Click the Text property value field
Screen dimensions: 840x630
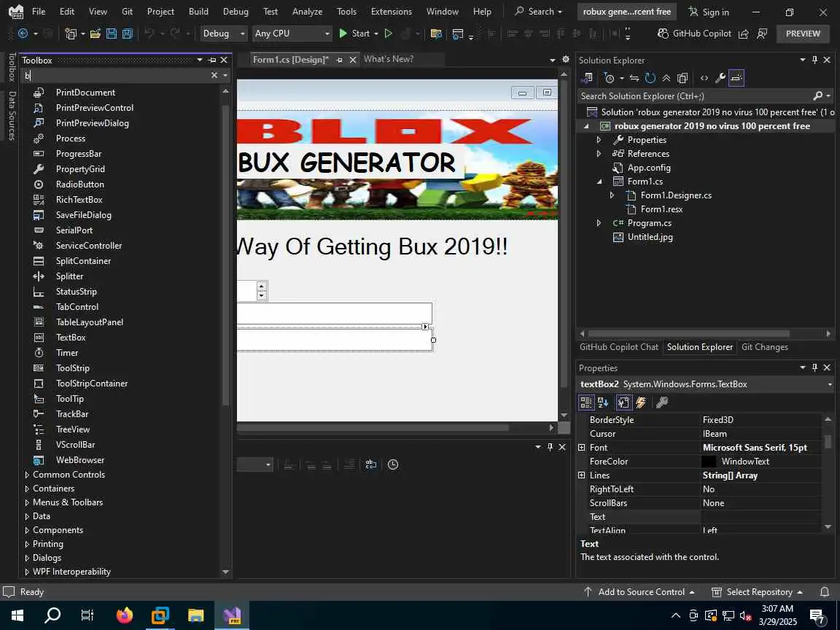coord(761,517)
